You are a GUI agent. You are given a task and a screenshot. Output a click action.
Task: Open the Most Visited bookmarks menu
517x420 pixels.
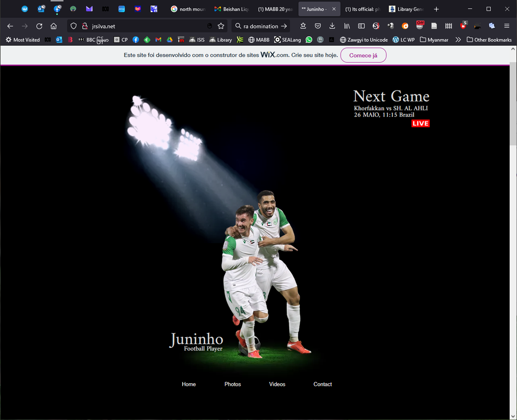pyautogui.click(x=23, y=39)
